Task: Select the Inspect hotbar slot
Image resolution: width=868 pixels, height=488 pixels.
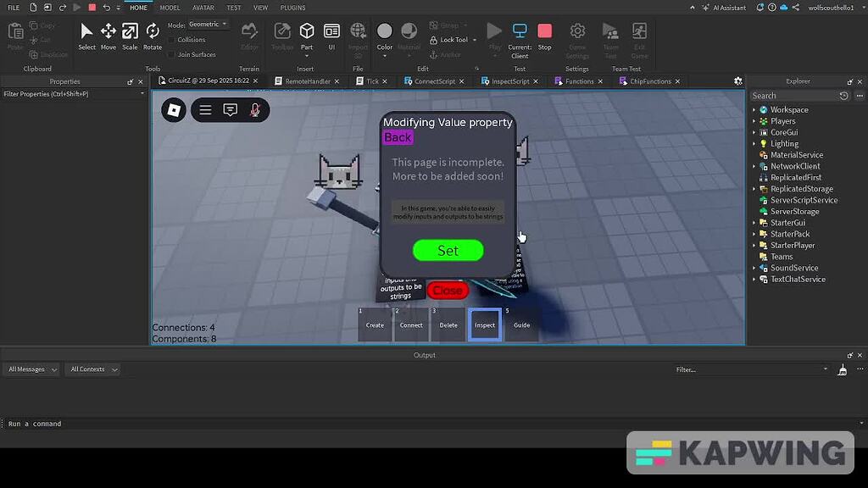Action: 485,324
